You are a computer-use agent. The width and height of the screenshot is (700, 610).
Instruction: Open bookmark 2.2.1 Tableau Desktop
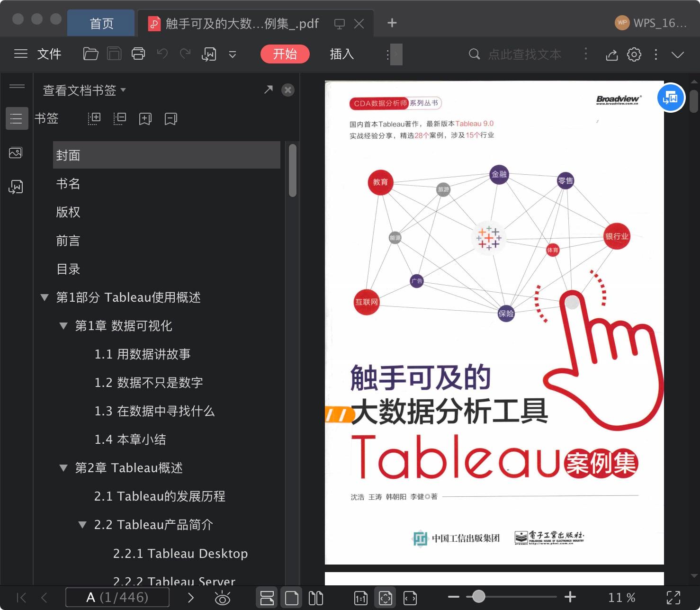pyautogui.click(x=180, y=553)
